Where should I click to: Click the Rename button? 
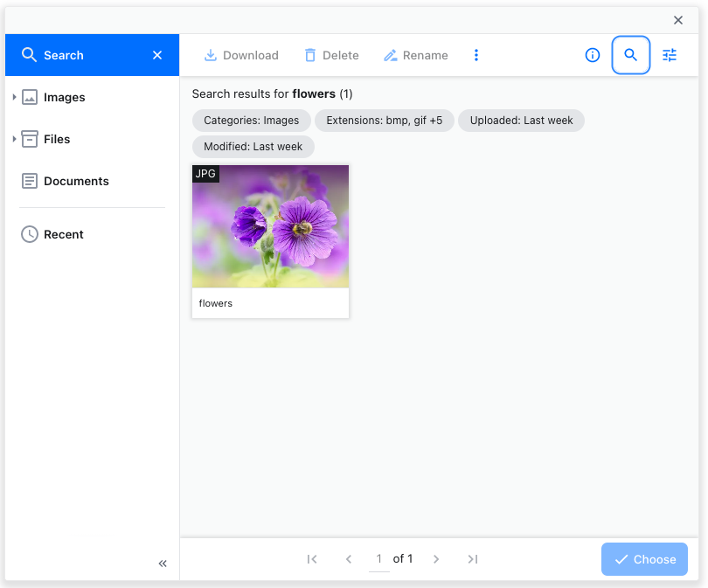tap(416, 55)
